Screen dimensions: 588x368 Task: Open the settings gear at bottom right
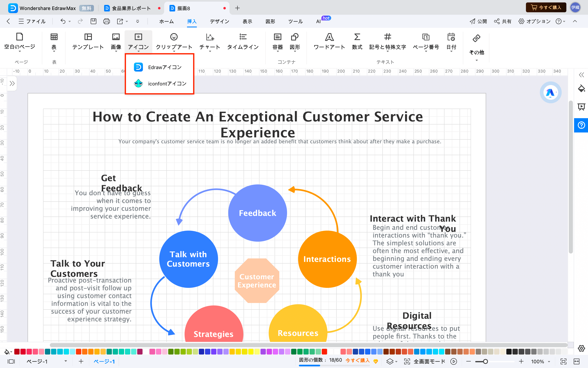(x=581, y=348)
